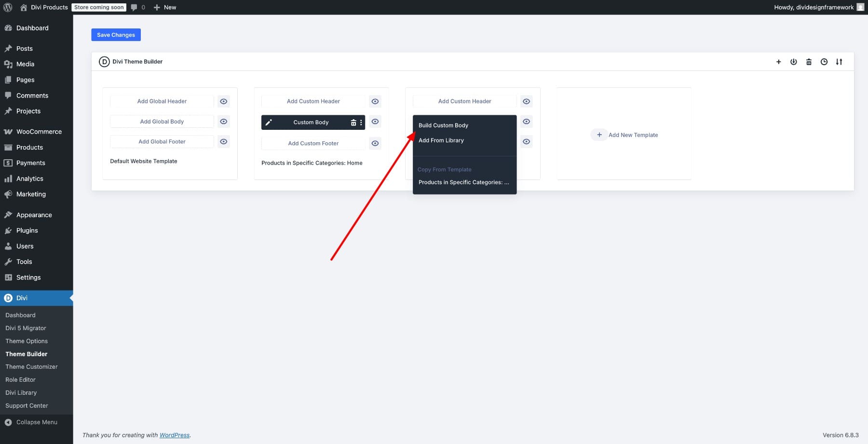Click the portability up-down arrows icon

[x=839, y=62]
